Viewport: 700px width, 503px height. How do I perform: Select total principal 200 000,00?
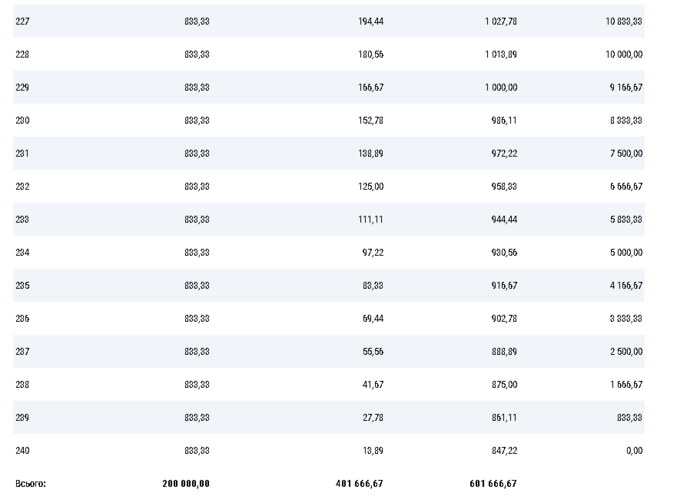pyautogui.click(x=186, y=484)
